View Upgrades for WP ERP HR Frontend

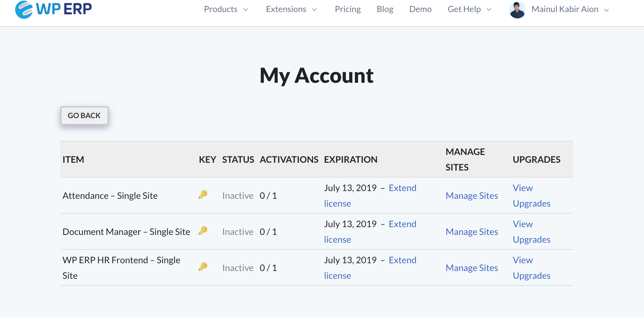pos(532,268)
